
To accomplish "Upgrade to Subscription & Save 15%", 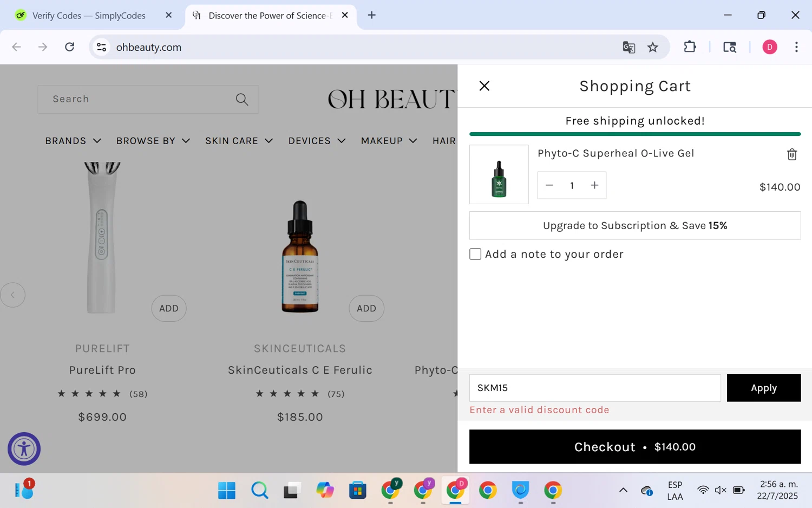I will coord(634,225).
